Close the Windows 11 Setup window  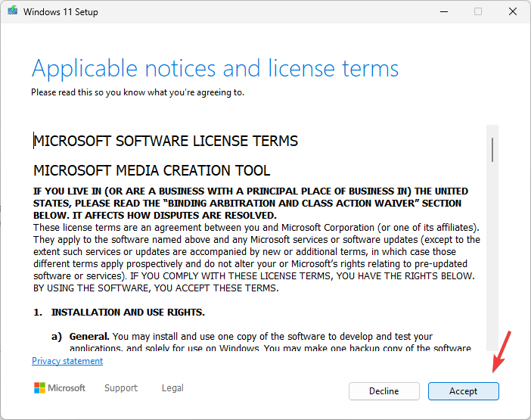[513, 11]
